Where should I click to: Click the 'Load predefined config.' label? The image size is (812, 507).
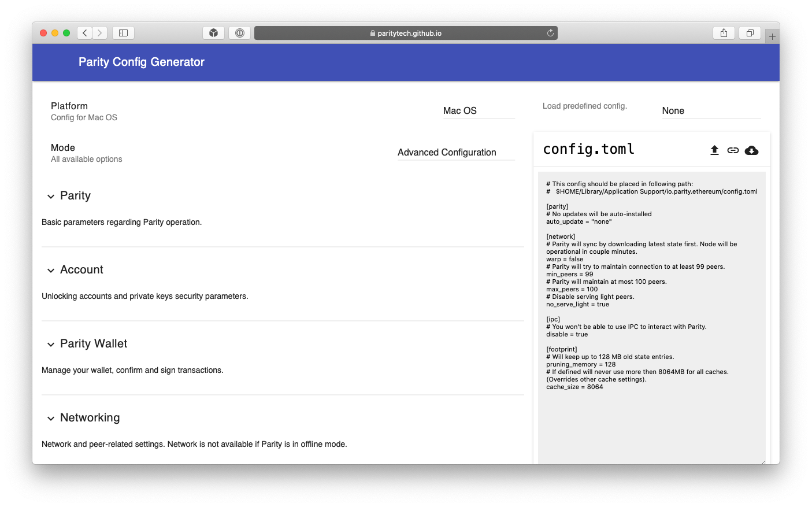[x=585, y=106]
